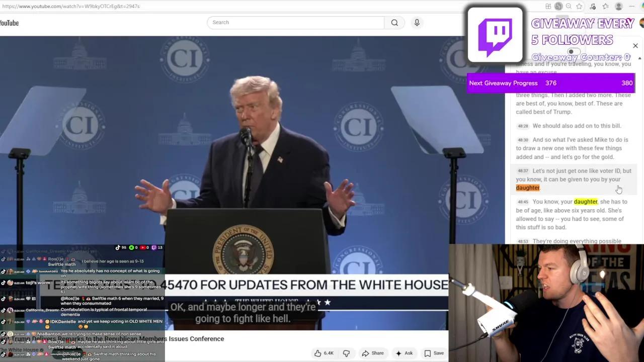Click the YouTube logo to go home
The height and width of the screenshot is (362, 644).
click(9, 23)
